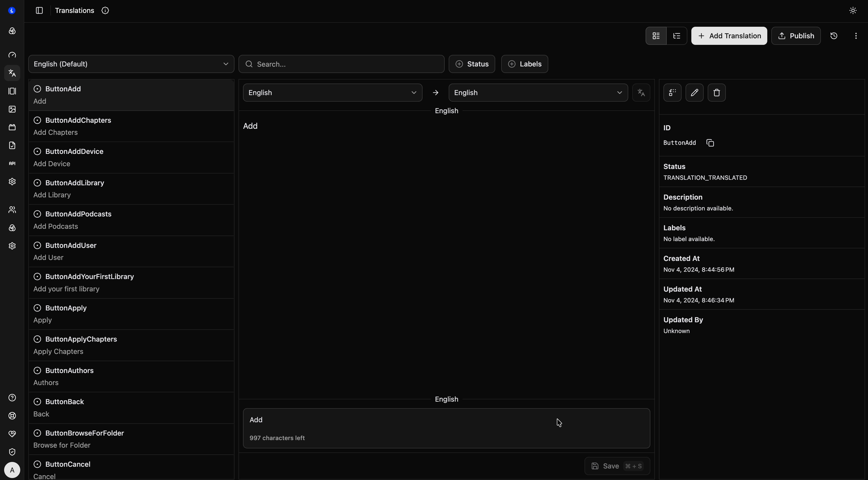Select the ButtonAddPodcasts translation row
The image size is (868, 480).
[131, 220]
